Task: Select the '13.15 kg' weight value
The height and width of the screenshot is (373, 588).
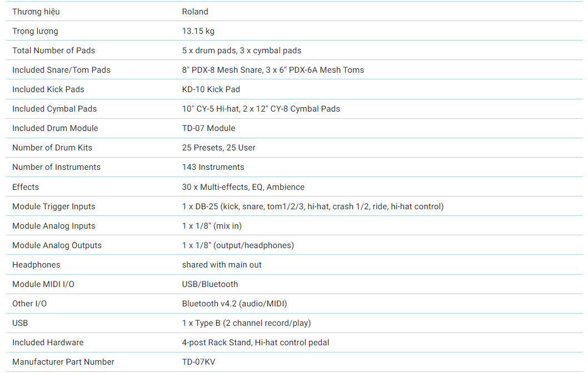Action: coord(198,31)
